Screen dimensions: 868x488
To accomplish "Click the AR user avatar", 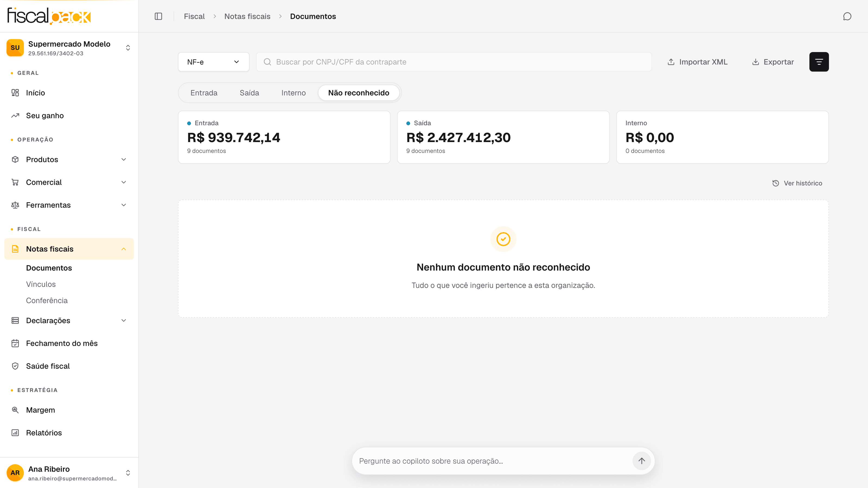I will 15,473.
